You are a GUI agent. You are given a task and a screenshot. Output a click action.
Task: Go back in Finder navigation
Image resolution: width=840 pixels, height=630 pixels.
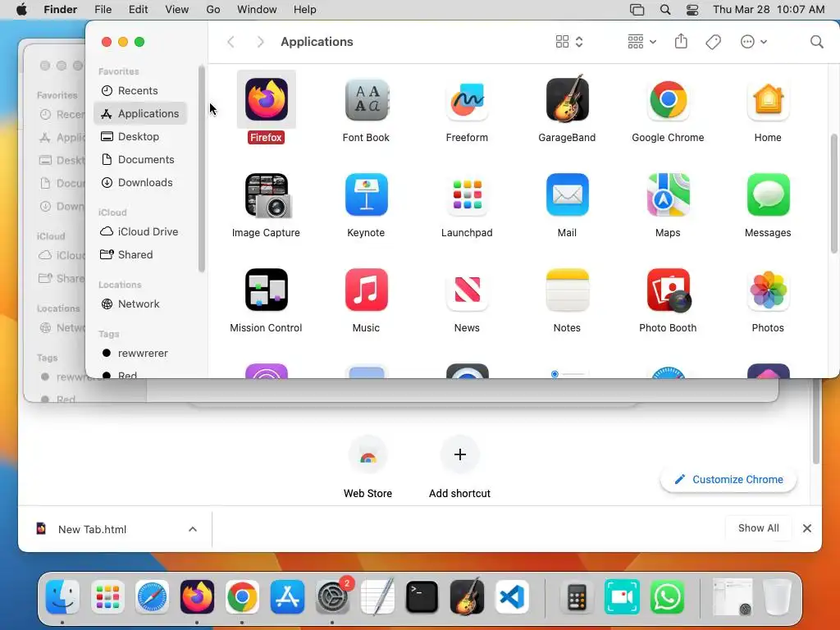[x=231, y=42]
